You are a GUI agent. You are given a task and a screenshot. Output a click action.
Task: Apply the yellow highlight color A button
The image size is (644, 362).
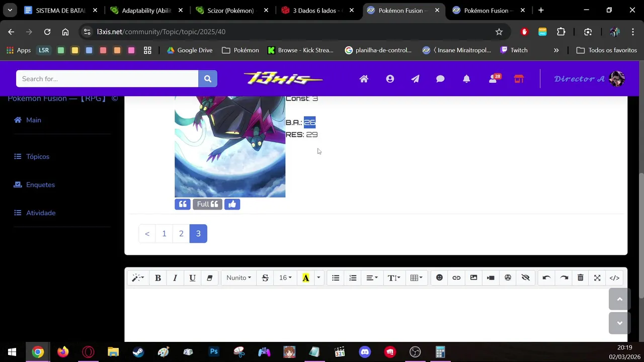click(x=305, y=278)
